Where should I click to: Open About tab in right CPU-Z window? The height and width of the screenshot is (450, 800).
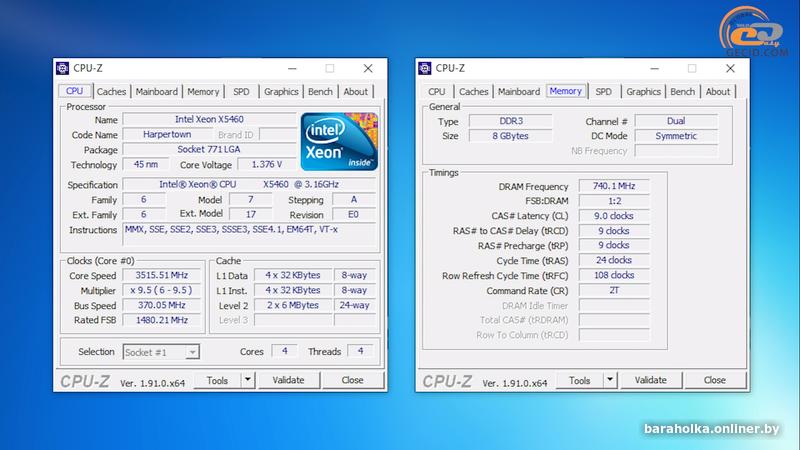718,91
